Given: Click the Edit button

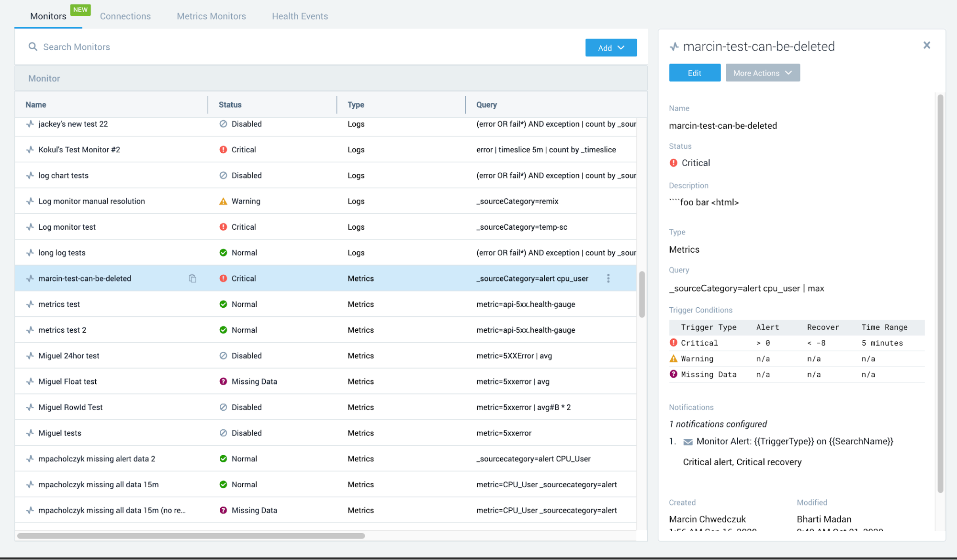Looking at the screenshot, I should tap(694, 73).
